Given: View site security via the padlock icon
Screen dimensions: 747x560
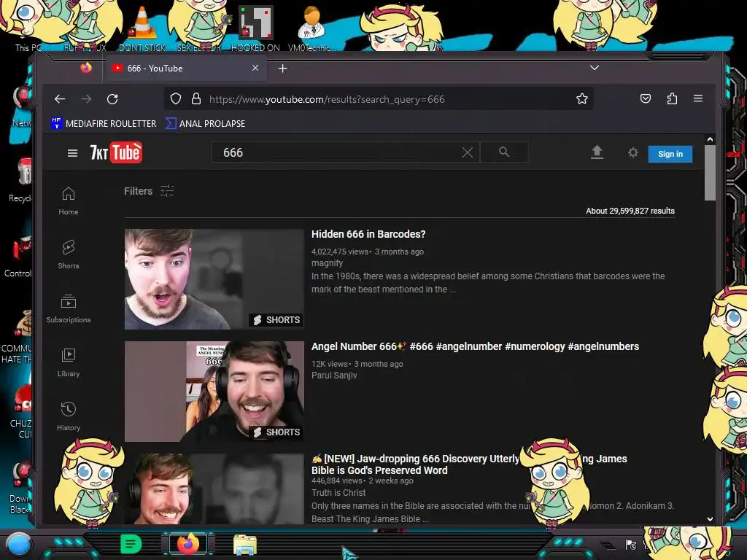Looking at the screenshot, I should (x=196, y=99).
